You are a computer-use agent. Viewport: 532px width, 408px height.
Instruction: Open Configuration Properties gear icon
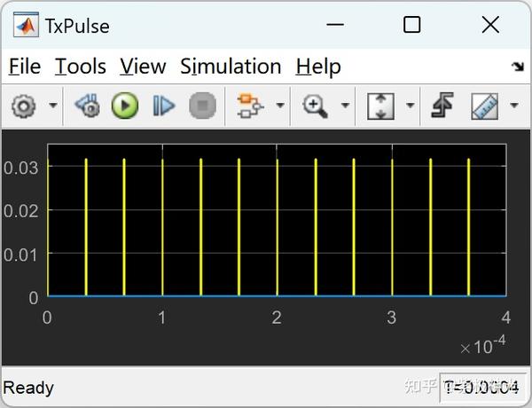tap(23, 106)
